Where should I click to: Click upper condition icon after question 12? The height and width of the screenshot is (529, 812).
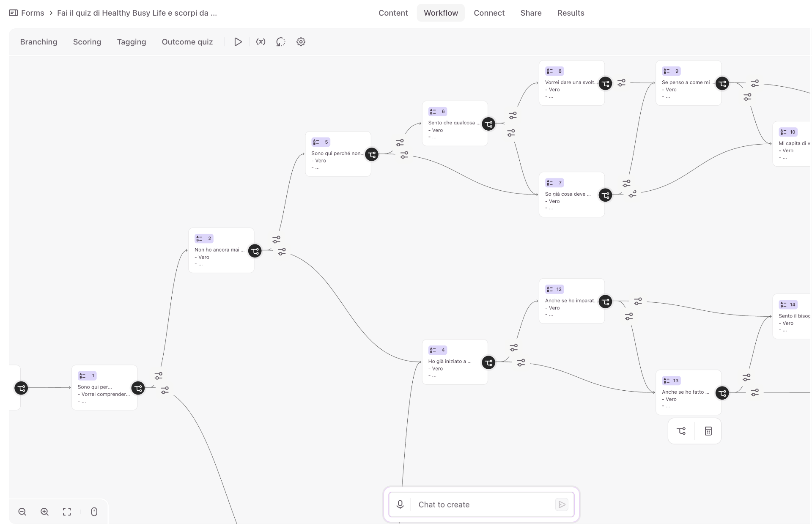tap(638, 302)
